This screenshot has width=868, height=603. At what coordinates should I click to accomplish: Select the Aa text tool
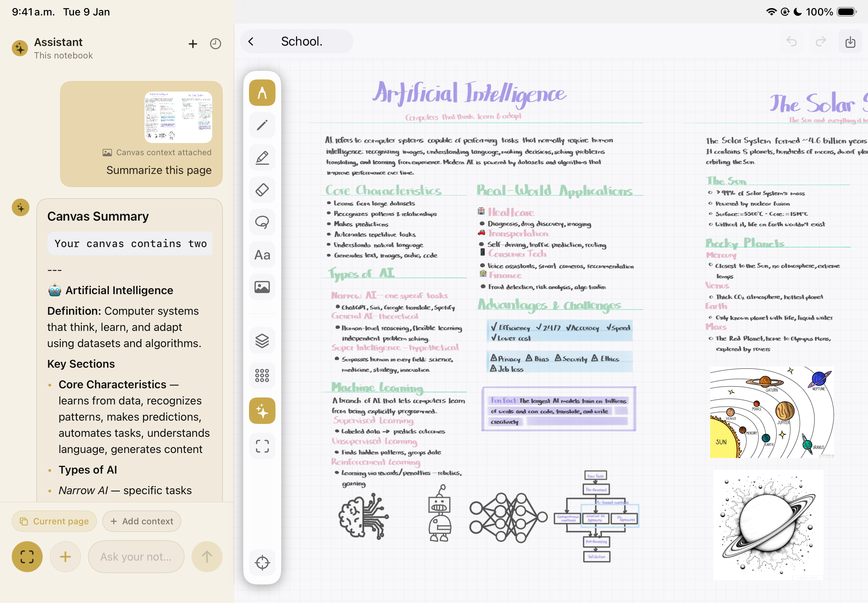pos(262,255)
